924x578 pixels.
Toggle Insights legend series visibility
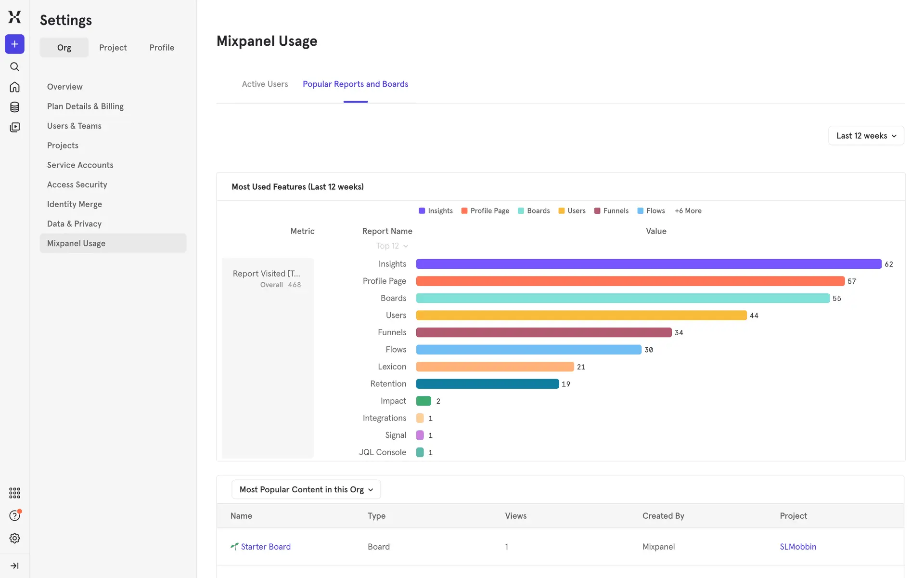436,211
